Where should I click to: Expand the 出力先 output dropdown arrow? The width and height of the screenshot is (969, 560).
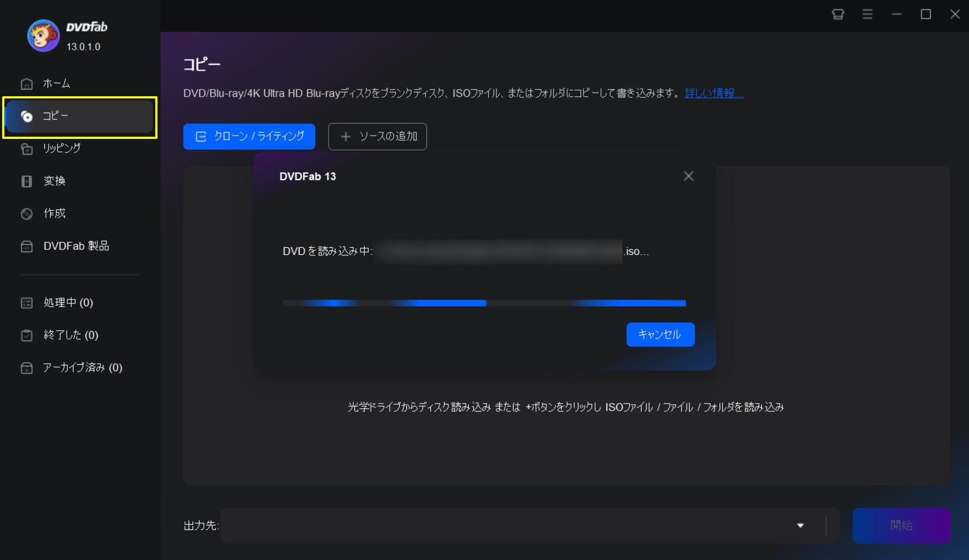click(801, 526)
